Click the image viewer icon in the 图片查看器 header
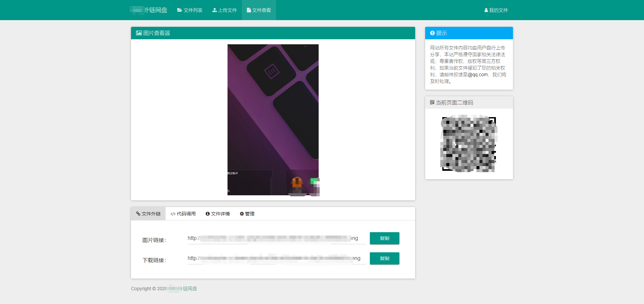This screenshot has width=644, height=304. coord(138,33)
